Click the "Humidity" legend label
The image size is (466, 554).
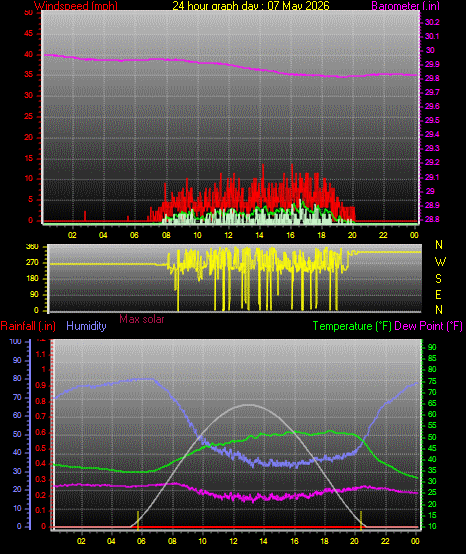86,326
